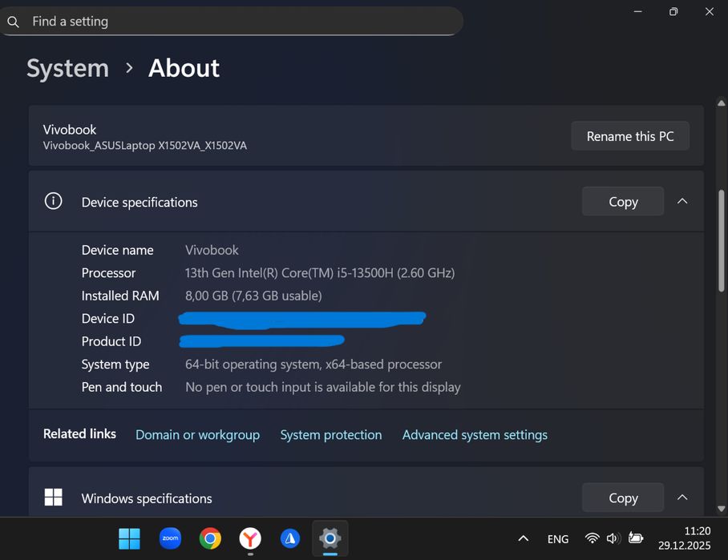Screen dimensions: 728x560
Task: Click the Related links label
Action: point(79,433)
